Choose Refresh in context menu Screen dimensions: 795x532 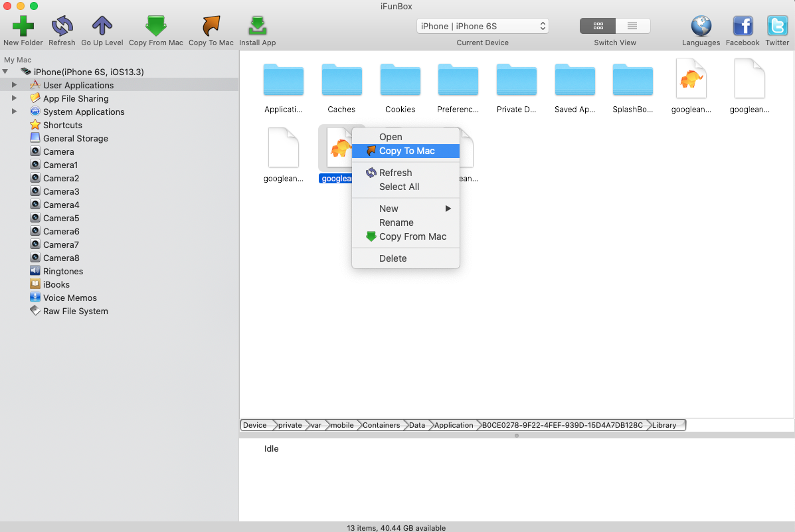pos(406,173)
